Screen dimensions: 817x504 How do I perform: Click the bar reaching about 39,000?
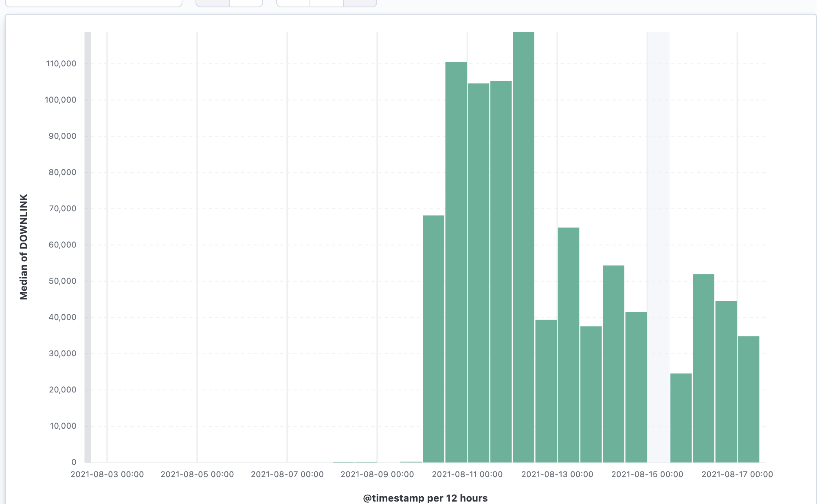(x=546, y=391)
